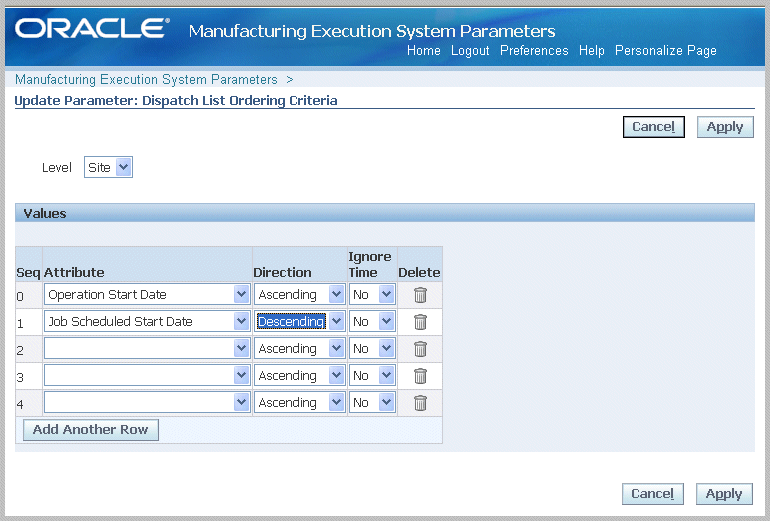
Task: Delete the sequence 4 row via its trash icon
Action: (420, 403)
